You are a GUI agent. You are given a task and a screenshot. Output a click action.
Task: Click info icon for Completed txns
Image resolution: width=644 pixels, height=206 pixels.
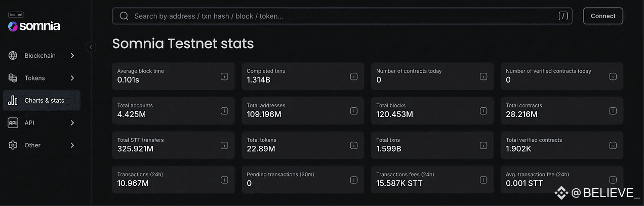coord(354,76)
